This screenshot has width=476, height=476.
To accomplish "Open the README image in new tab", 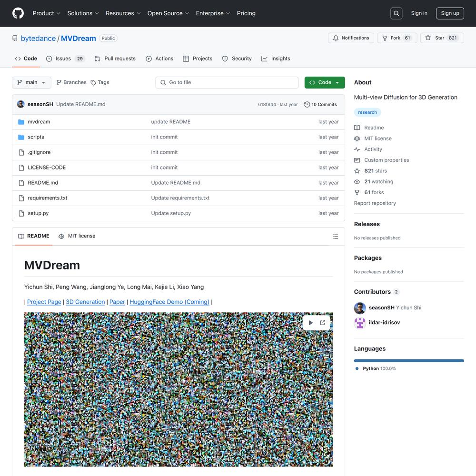I will point(322,323).
